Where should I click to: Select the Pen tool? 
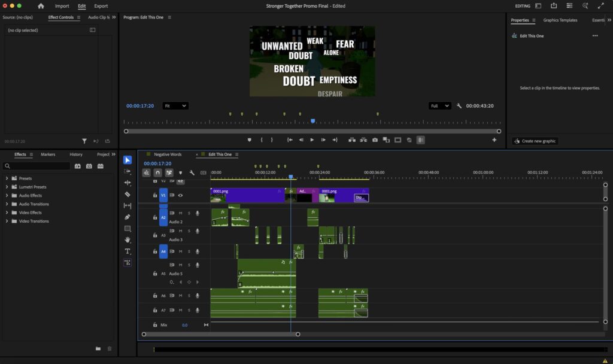coord(128,217)
